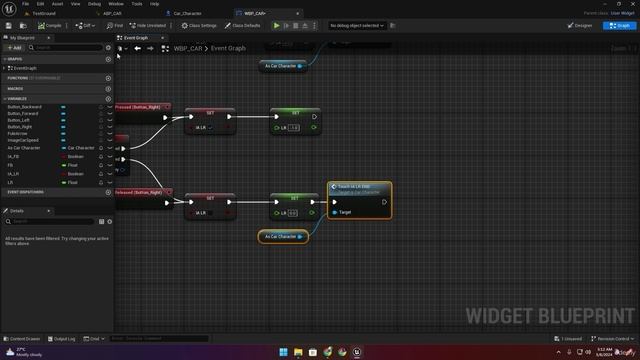The image size is (640, 360).
Task: Open the Find tool
Action: (115, 26)
